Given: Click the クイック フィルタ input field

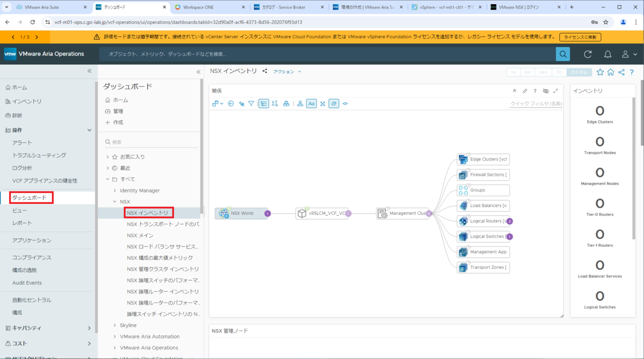Looking at the screenshot, I should tap(536, 104).
